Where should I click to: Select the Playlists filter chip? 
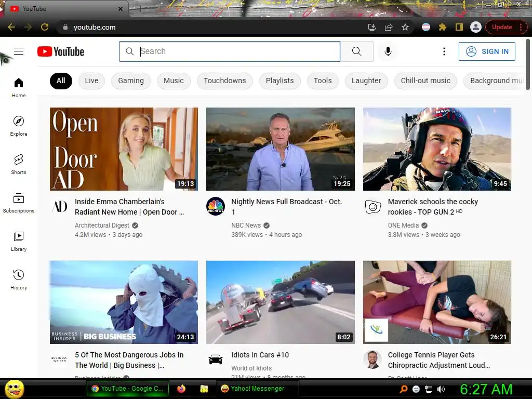click(x=280, y=81)
